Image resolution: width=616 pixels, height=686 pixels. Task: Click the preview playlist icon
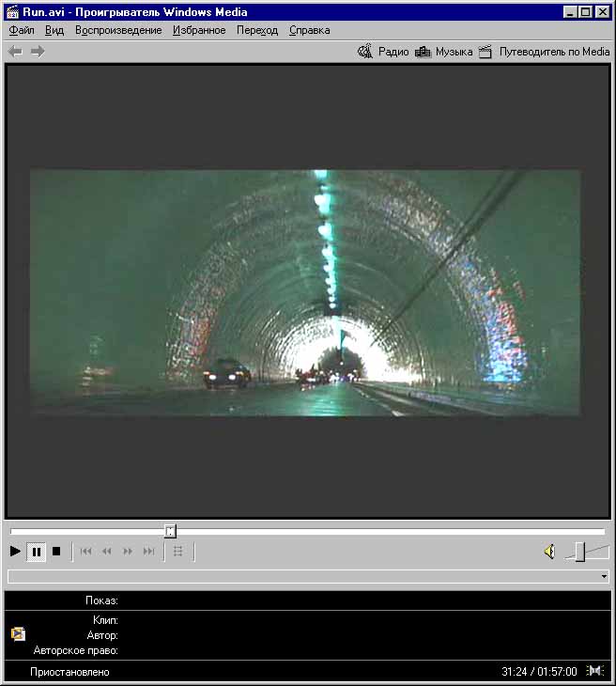tap(178, 552)
